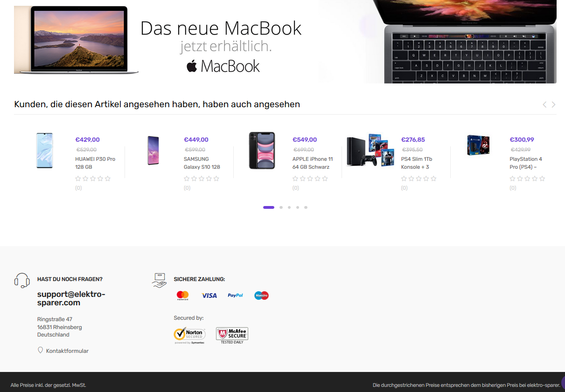Click the PayPal payment logo
Viewport: 565px width, 392px height.
coord(235,296)
